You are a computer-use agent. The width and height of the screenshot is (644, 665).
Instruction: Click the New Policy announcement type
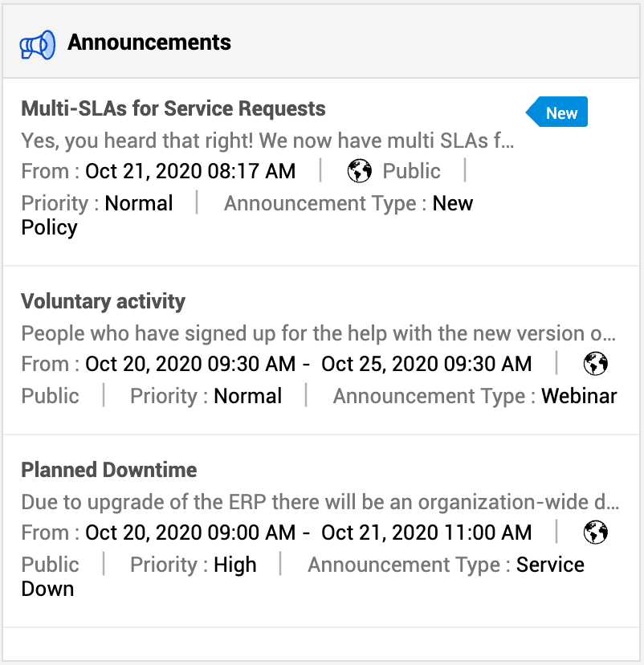453,204
